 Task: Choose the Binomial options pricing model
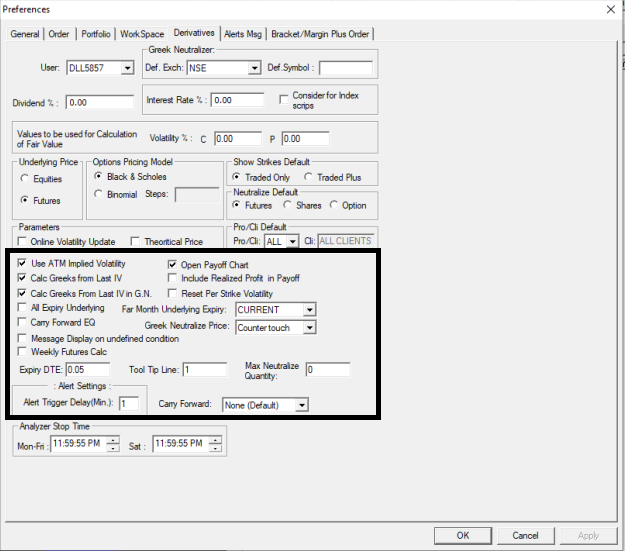pos(98,194)
